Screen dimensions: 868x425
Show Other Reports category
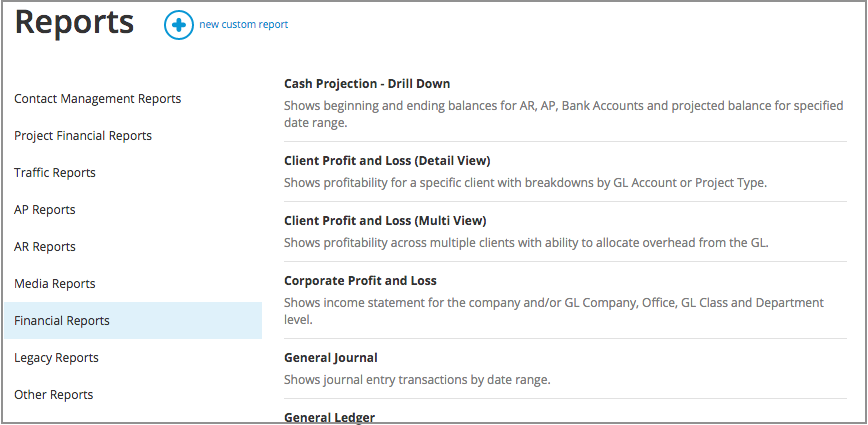(x=54, y=395)
